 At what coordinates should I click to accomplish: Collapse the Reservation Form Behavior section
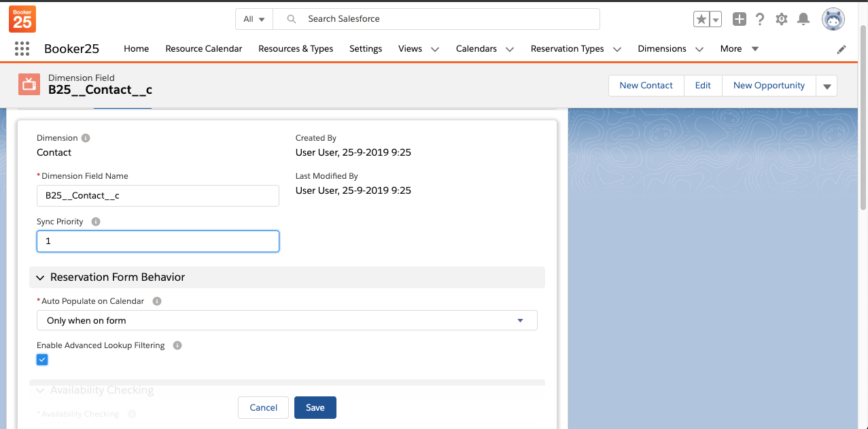pos(40,277)
